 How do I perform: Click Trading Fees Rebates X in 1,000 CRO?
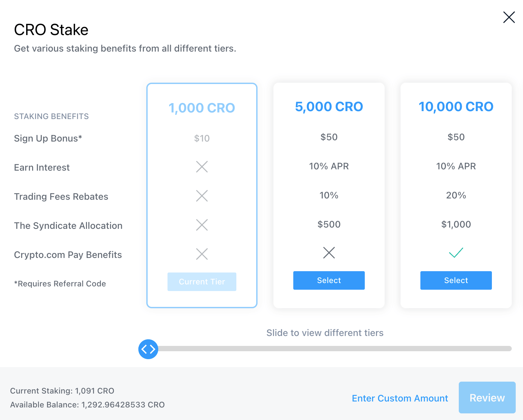[x=202, y=196]
